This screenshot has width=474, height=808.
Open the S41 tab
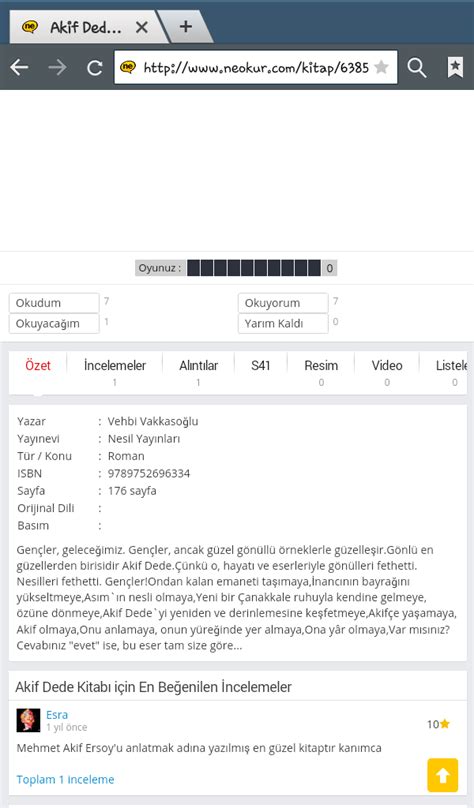pos(261,366)
